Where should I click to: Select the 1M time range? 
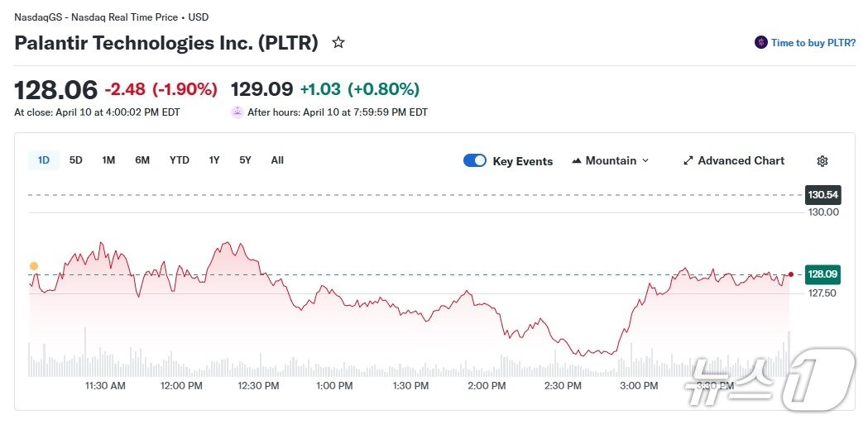[x=108, y=160]
